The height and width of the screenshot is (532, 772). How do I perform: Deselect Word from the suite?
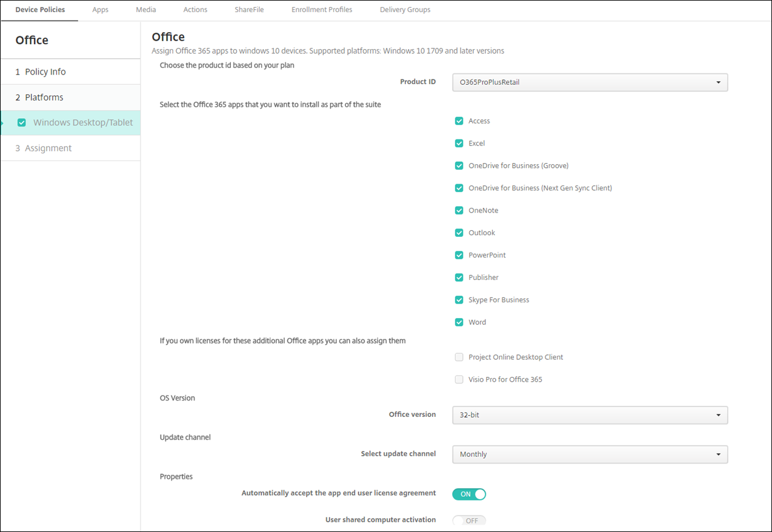pos(459,322)
